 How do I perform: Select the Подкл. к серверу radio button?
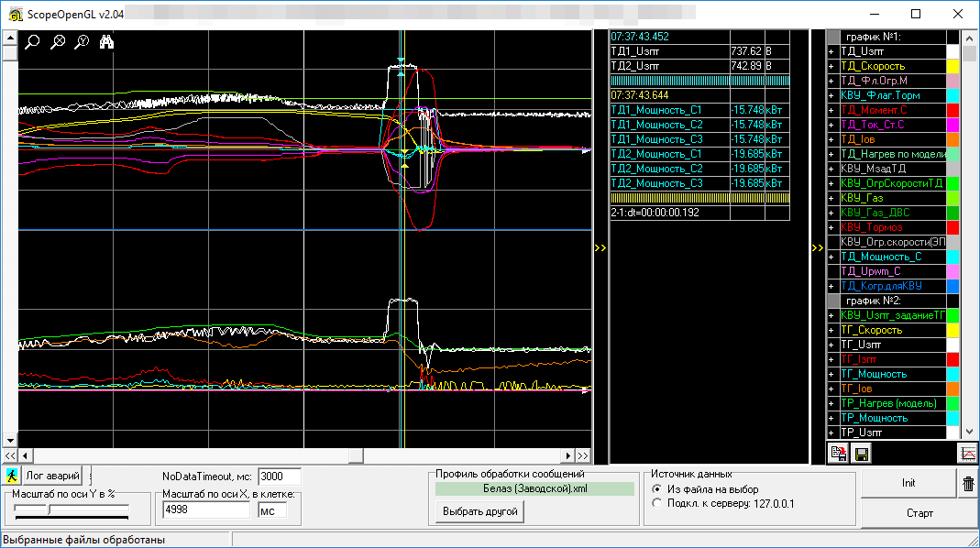click(656, 503)
